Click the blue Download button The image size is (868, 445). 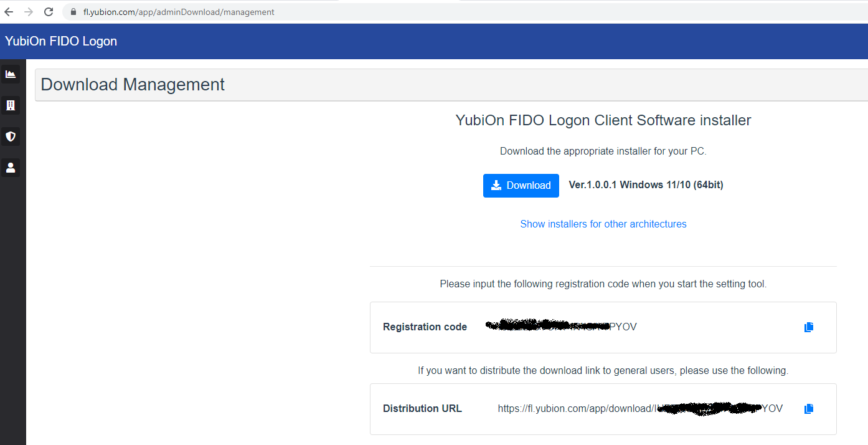point(521,186)
